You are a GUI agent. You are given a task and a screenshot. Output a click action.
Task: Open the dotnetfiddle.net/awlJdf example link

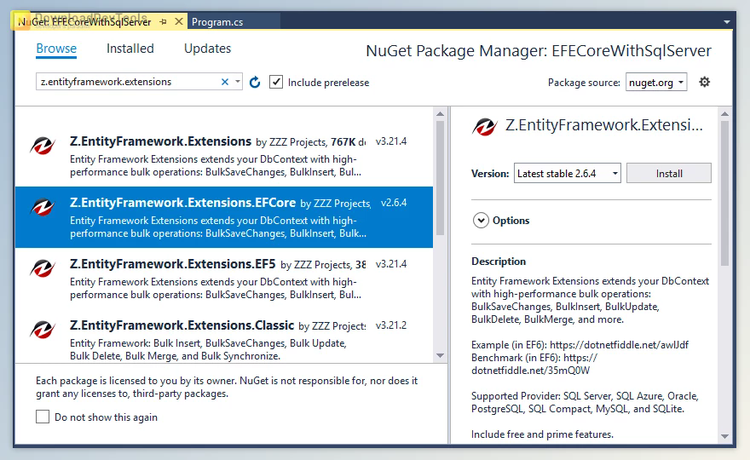tap(619, 345)
